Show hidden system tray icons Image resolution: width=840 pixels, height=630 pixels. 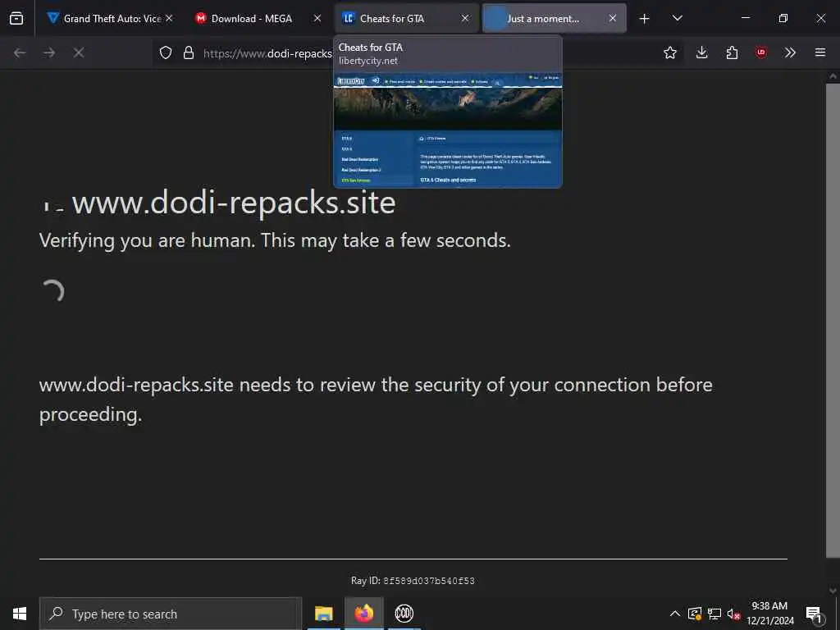[x=675, y=614]
